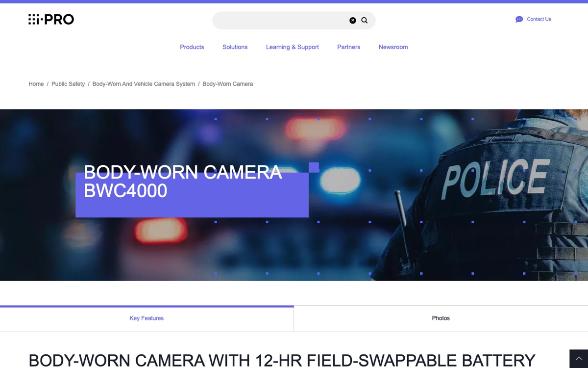Go to Home breadcrumb
The height and width of the screenshot is (368, 588).
coord(36,84)
